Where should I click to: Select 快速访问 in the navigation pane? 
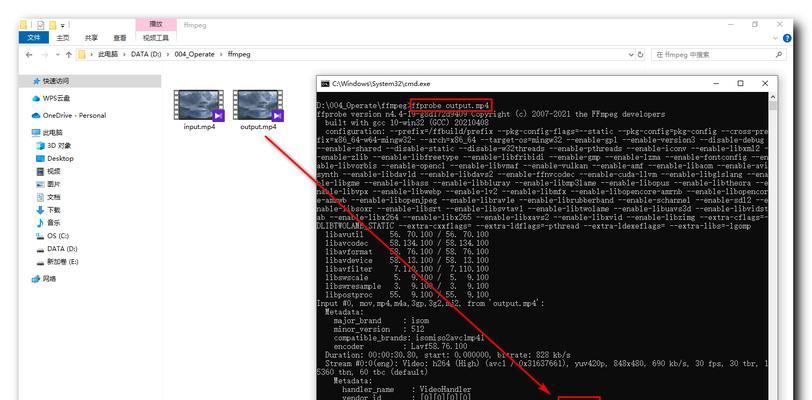90,81
